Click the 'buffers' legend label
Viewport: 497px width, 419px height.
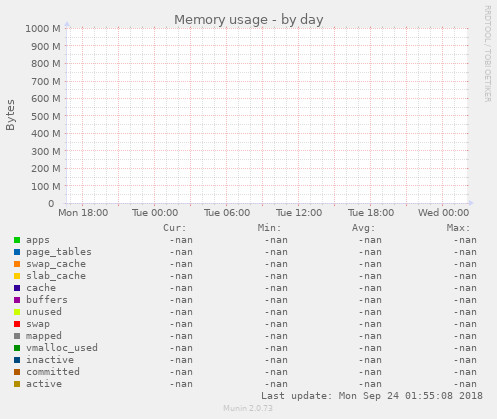pyautogui.click(x=47, y=300)
